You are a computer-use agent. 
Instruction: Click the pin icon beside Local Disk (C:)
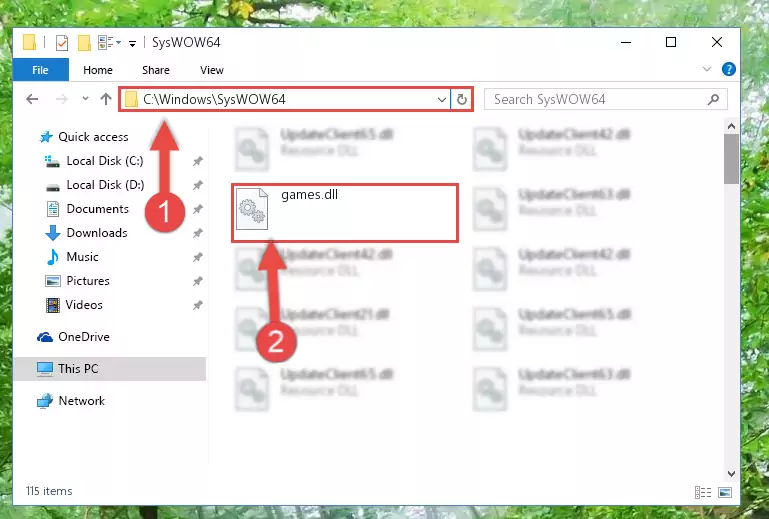pyautogui.click(x=198, y=161)
